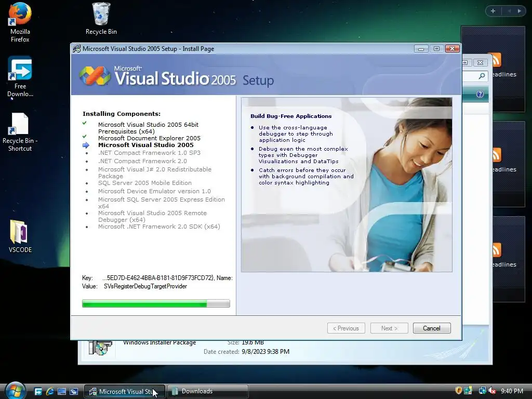
Task: Select 'Microsoft SQL Server 2005 Express Edition x64' entry
Action: tap(162, 203)
